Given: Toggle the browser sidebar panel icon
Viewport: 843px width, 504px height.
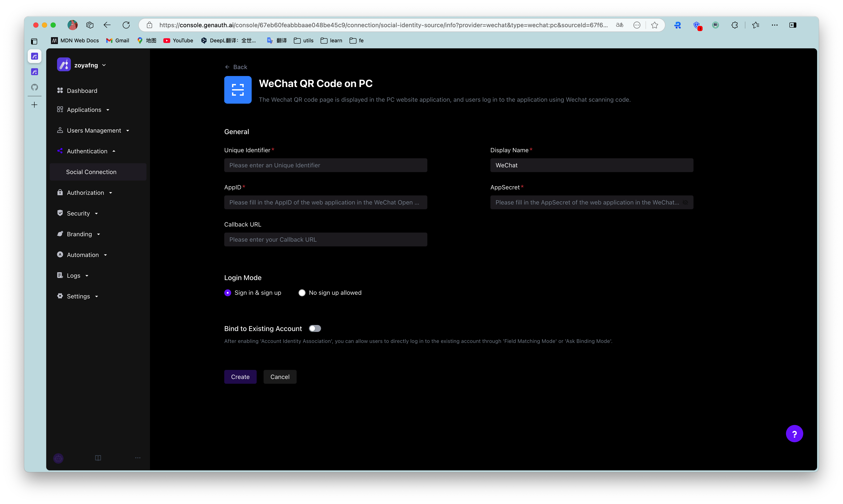Looking at the screenshot, I should (x=793, y=25).
